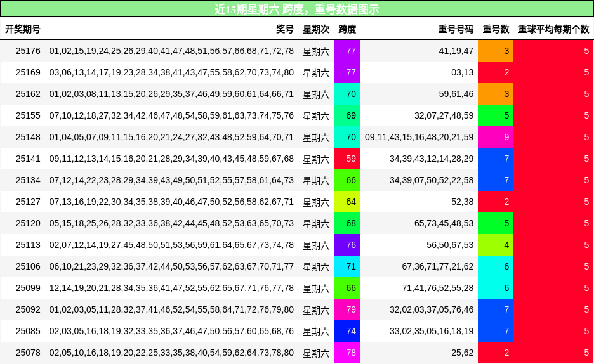Click repeat numbers 33,02,35,05,16,18,19

(432, 331)
